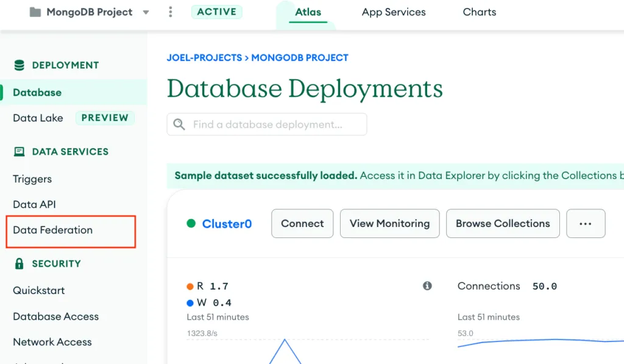Image resolution: width=624 pixels, height=364 pixels.
Task: Switch to the App Services tab
Action: click(x=393, y=12)
